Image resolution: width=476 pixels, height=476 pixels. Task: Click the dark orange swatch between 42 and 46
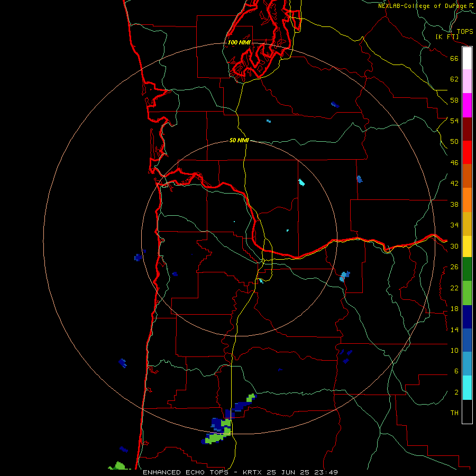point(467,176)
